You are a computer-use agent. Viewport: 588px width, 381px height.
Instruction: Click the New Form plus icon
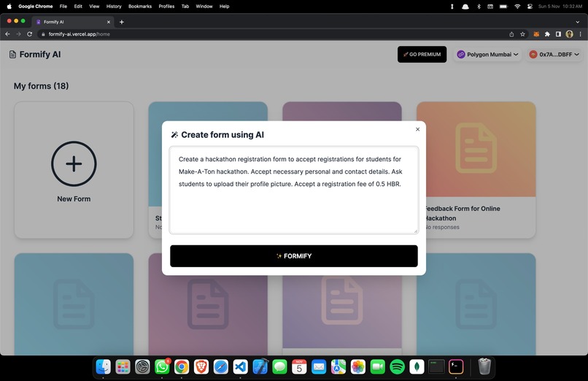(74, 164)
